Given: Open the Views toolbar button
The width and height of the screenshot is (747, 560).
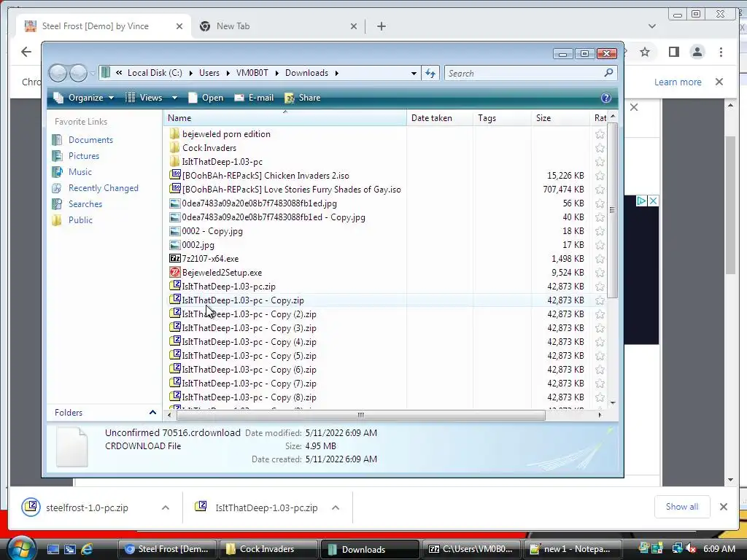Looking at the screenshot, I should click(144, 98).
